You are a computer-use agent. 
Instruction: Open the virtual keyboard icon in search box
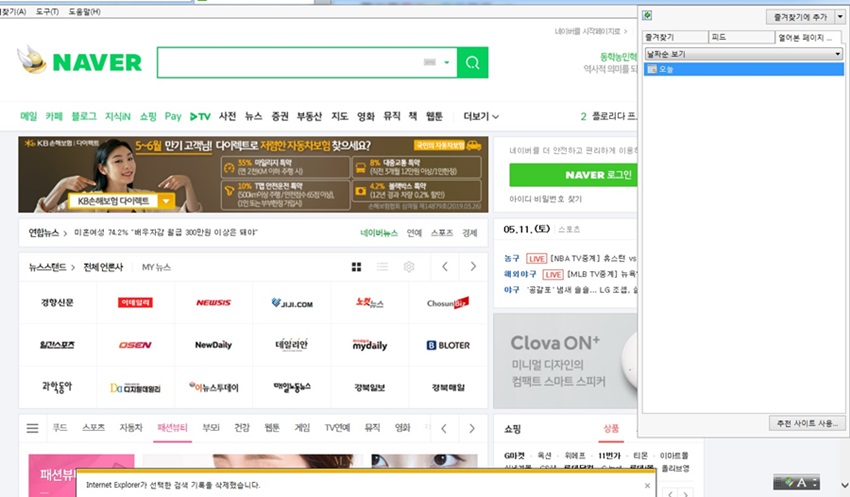pos(429,62)
